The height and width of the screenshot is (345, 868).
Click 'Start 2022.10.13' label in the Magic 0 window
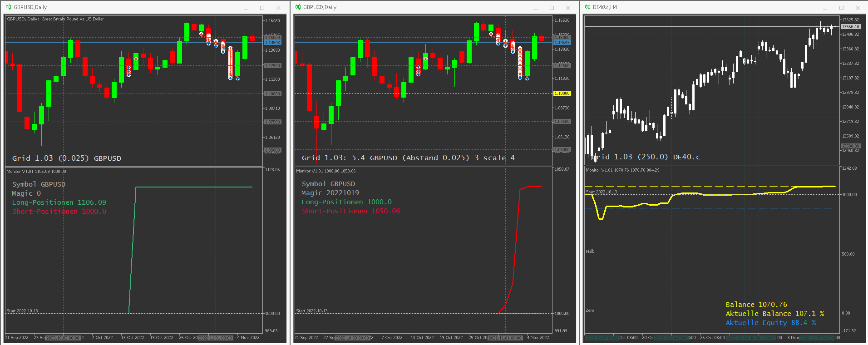coord(22,311)
